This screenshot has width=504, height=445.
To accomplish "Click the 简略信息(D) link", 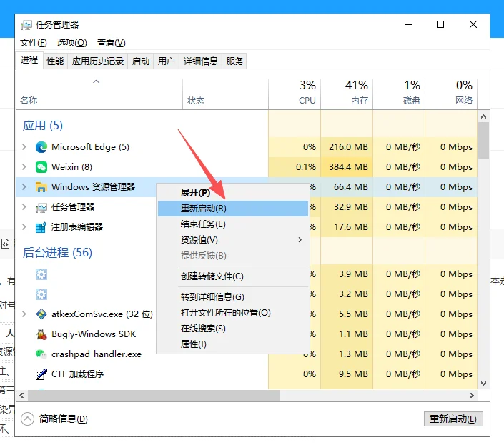I will click(x=64, y=419).
